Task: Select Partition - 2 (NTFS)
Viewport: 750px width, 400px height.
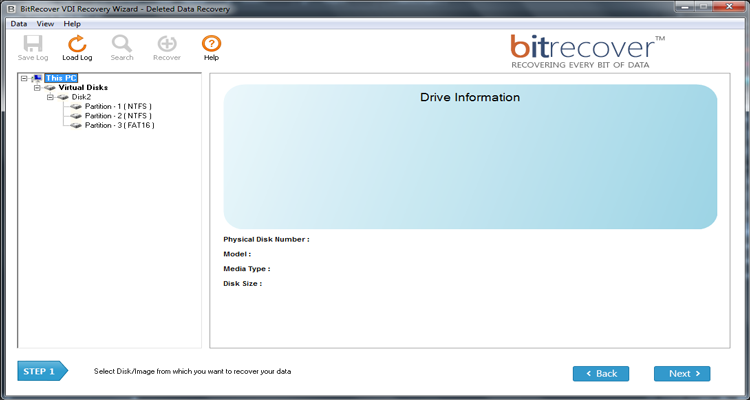Action: [119, 116]
